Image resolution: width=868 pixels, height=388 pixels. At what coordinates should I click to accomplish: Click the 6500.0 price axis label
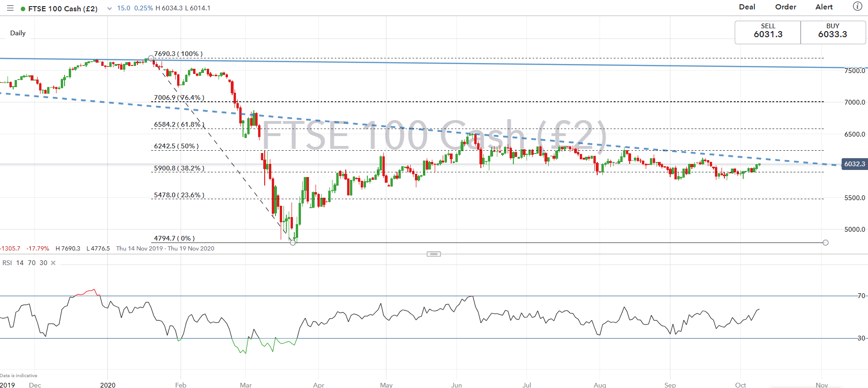click(854, 134)
